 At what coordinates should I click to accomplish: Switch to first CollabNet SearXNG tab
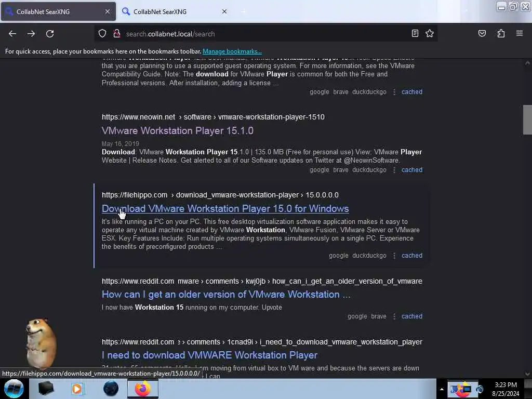coord(58,11)
